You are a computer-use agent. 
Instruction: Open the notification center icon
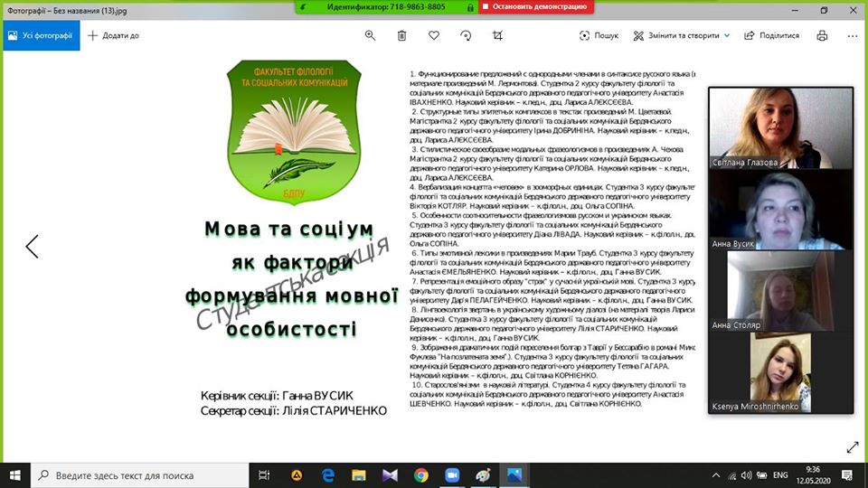(847, 475)
